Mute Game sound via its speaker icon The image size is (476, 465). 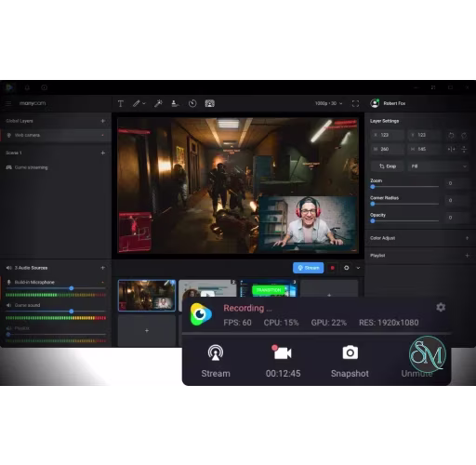tap(8, 305)
